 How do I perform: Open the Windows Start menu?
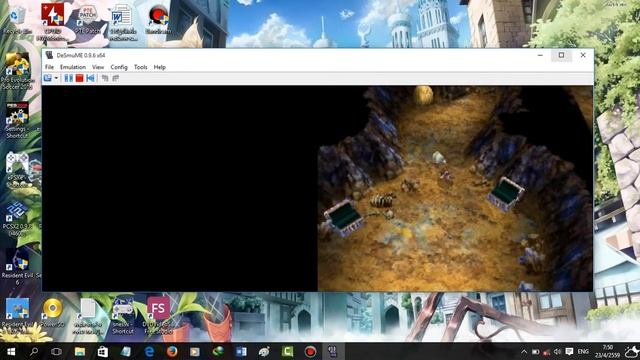pos(11,351)
